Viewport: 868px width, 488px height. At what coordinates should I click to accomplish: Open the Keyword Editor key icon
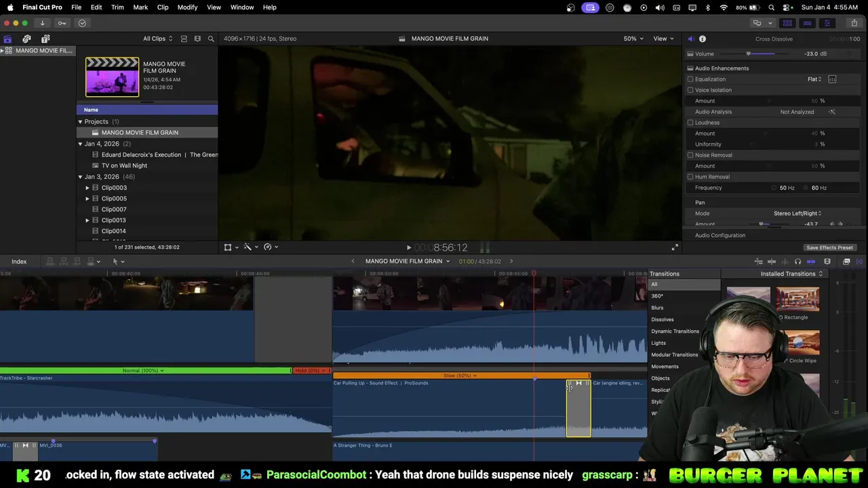(x=62, y=23)
